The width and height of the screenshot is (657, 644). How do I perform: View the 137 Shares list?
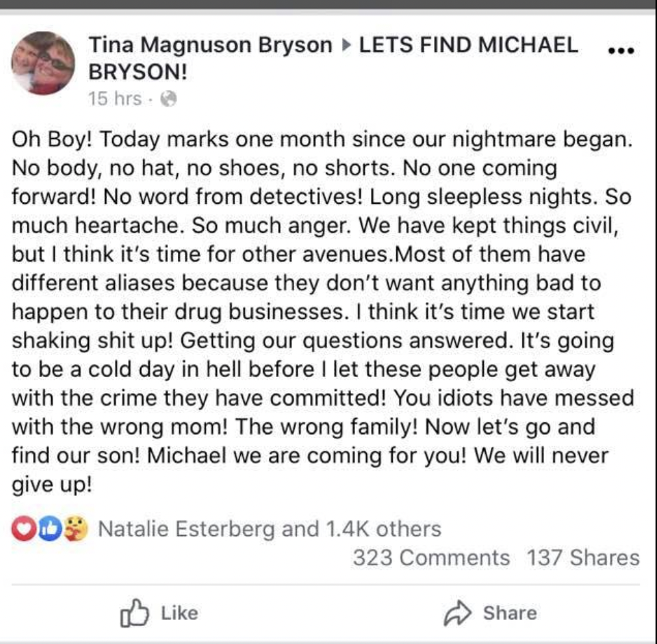(583, 558)
